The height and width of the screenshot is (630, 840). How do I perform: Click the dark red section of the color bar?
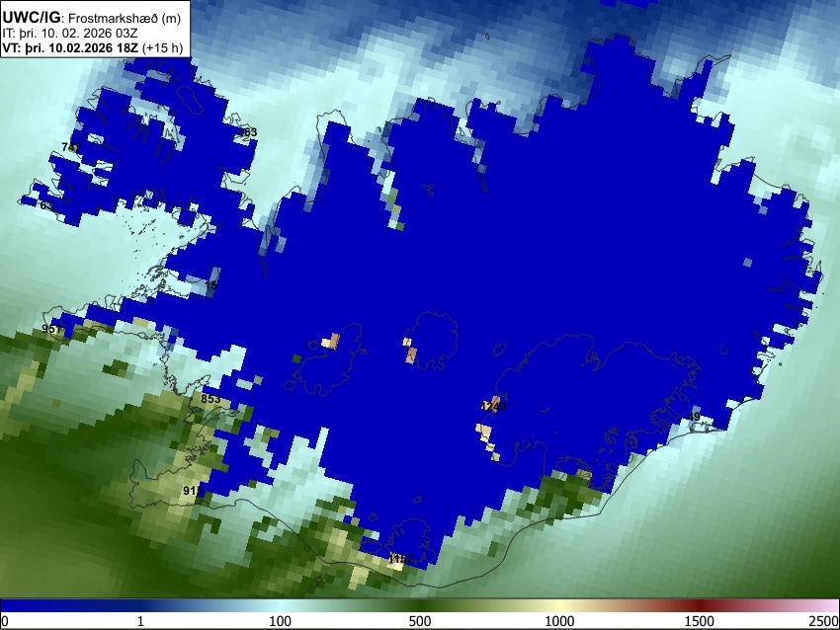[699, 605]
